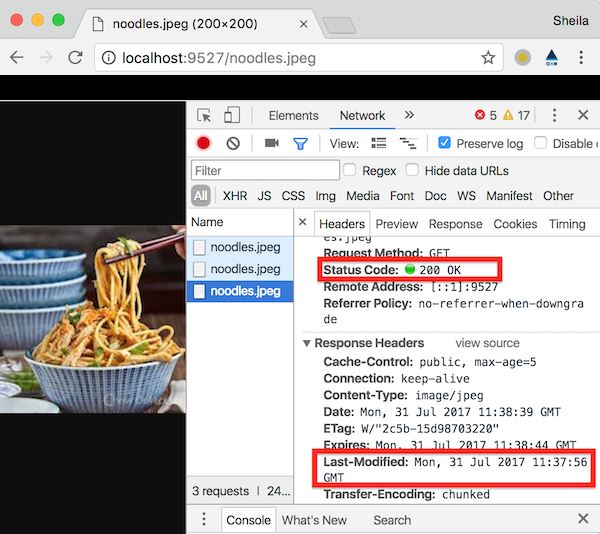This screenshot has width=600, height=534.
Task: Filter requests by Font
Action: tap(402, 196)
